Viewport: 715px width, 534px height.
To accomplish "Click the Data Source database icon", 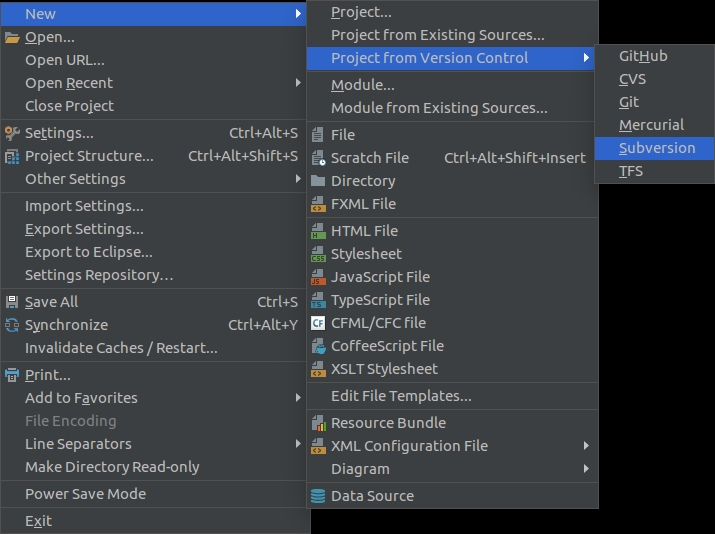I will [x=318, y=496].
